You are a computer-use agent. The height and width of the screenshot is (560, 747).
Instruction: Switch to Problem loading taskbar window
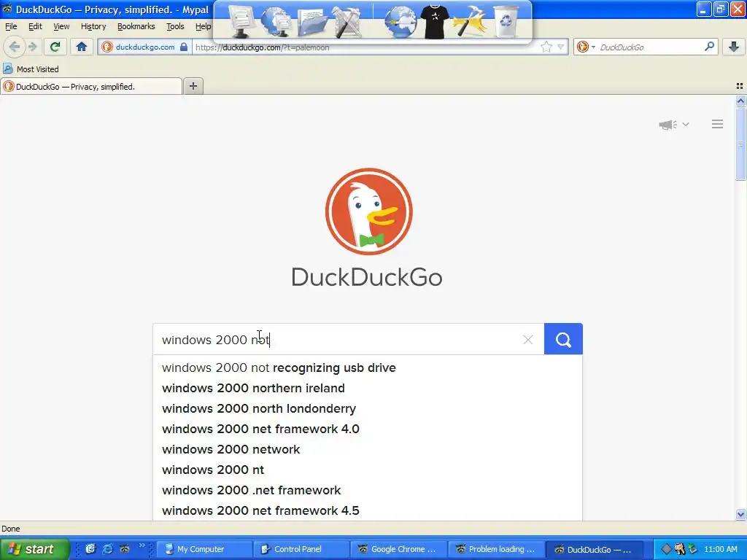[496, 549]
